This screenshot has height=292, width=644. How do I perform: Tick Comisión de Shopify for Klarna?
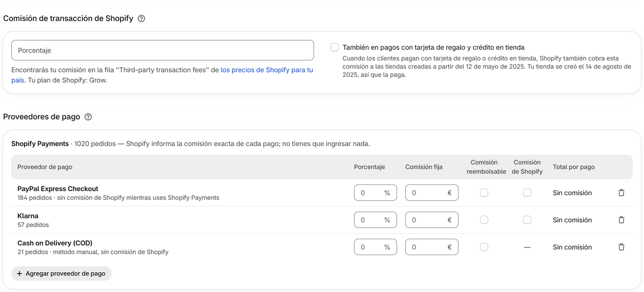527,220
